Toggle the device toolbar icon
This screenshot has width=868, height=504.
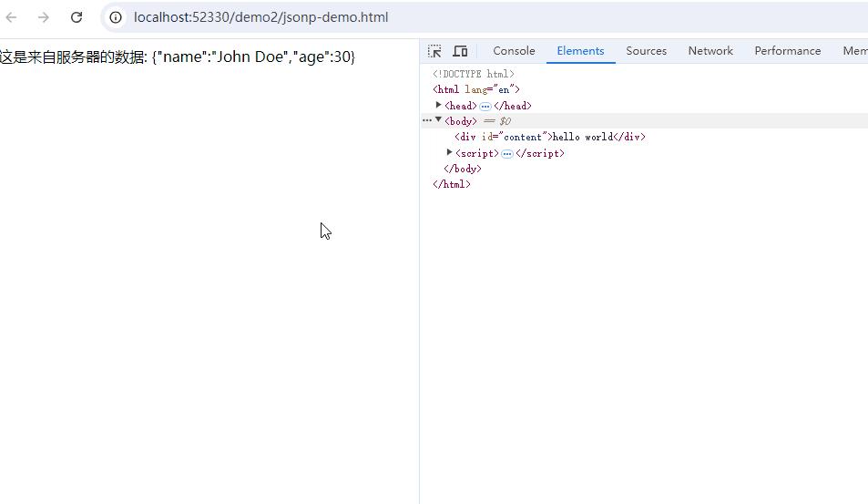(460, 51)
